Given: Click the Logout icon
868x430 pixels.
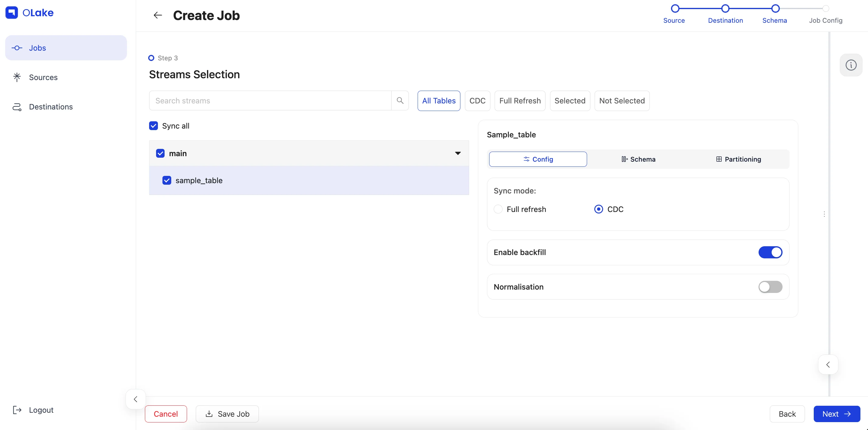Looking at the screenshot, I should point(17,410).
